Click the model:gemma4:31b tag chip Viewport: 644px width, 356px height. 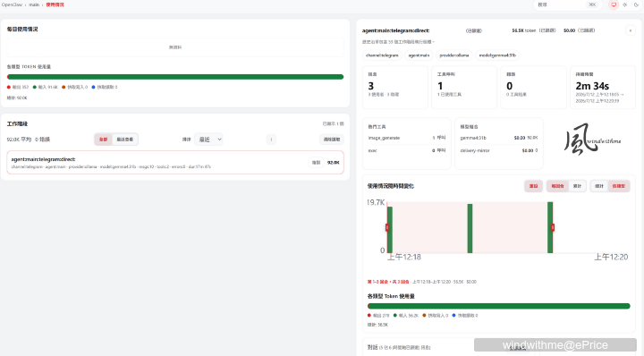(497, 55)
